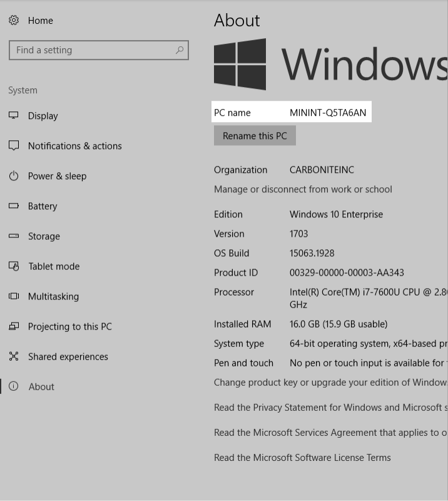Click the Multitasking icon
448x501 pixels.
13,296
